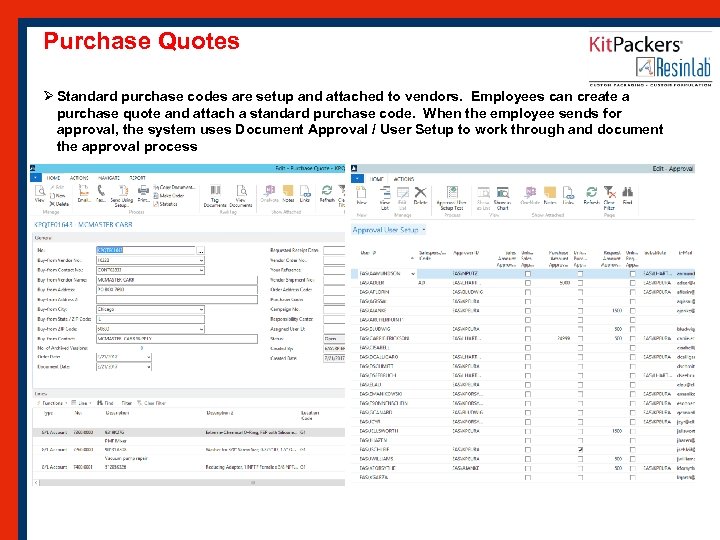Image resolution: width=720 pixels, height=540 pixels.
Task: Click Buy-from Address input field
Action: (177, 290)
